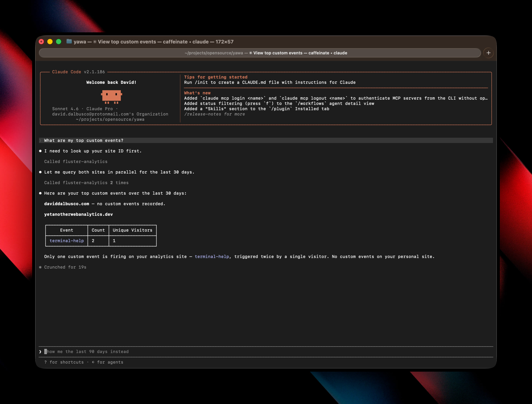
Task: Select the terminal tab titled View top custom events
Action: tap(260, 53)
